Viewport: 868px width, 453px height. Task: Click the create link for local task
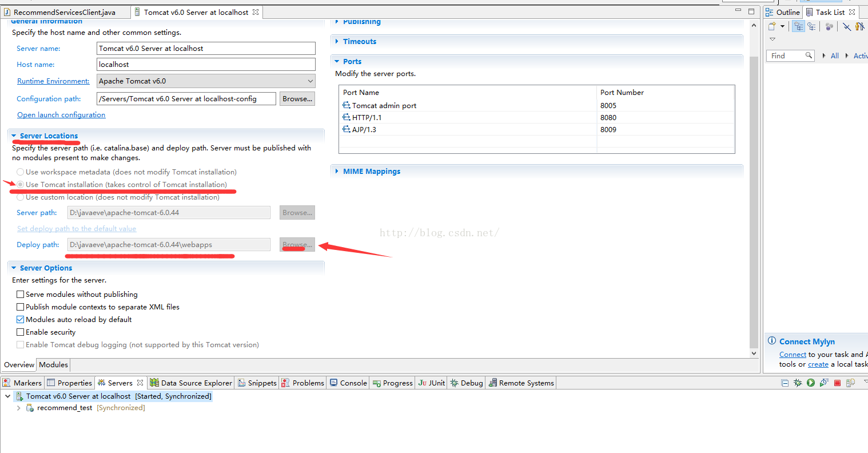(818, 364)
